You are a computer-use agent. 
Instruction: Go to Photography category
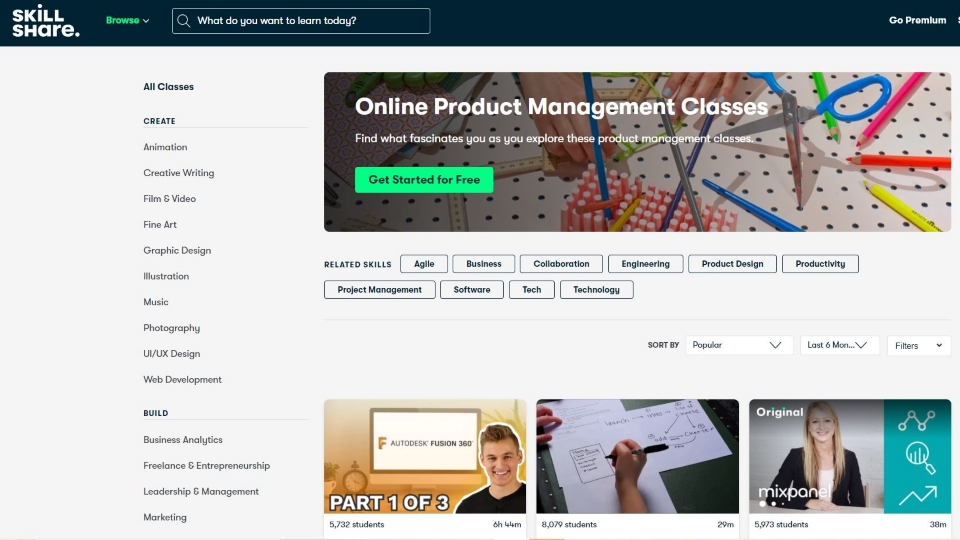pyautogui.click(x=171, y=328)
